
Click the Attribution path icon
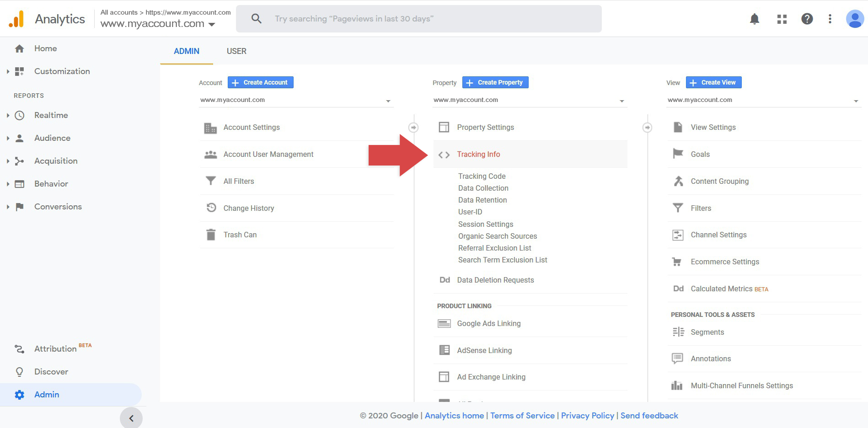click(x=19, y=349)
